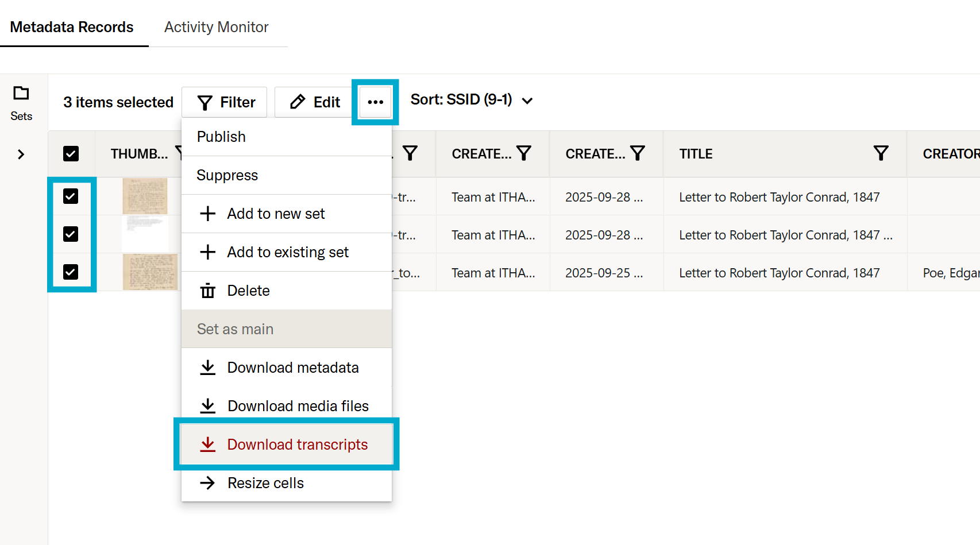Click plus icon next to Add to existing set
This screenshot has width=980, height=545.
point(207,252)
